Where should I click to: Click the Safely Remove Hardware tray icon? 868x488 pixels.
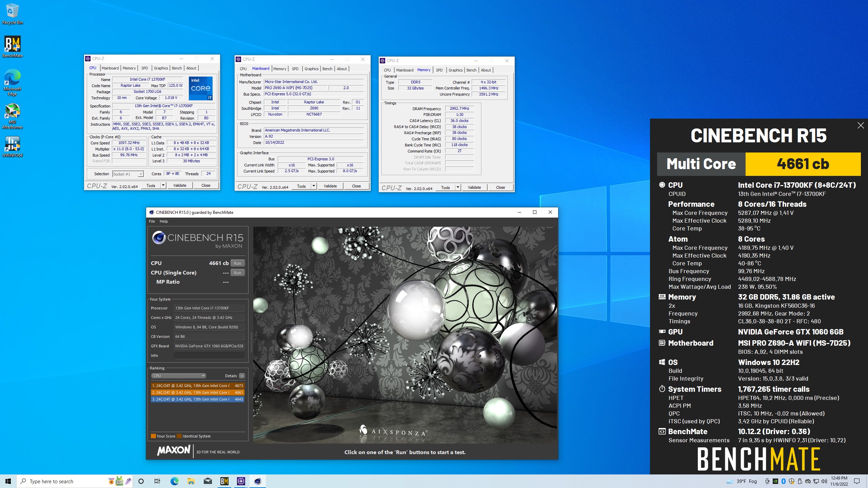tap(800, 481)
